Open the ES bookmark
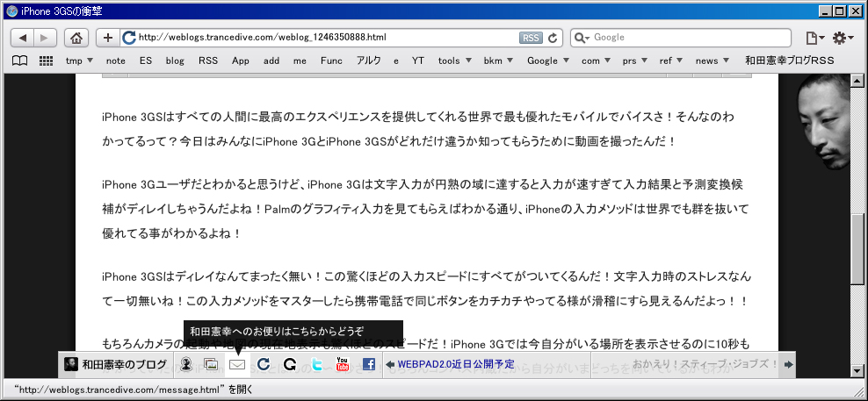Screen dimensions: 868x401 (x=146, y=61)
